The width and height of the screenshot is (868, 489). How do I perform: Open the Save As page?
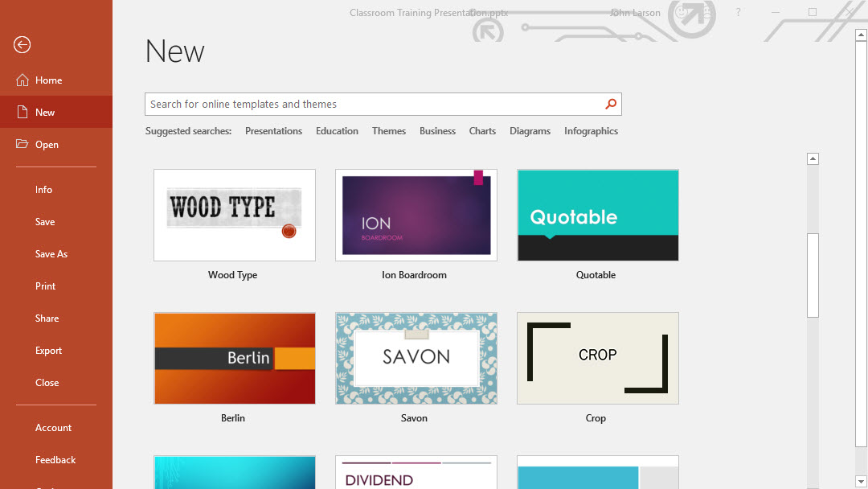click(51, 254)
